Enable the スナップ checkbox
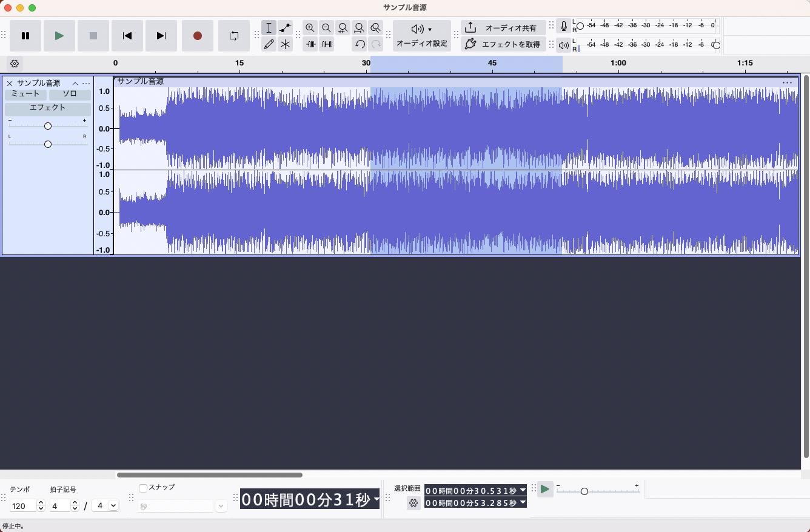This screenshot has height=532, width=810. tap(143, 488)
